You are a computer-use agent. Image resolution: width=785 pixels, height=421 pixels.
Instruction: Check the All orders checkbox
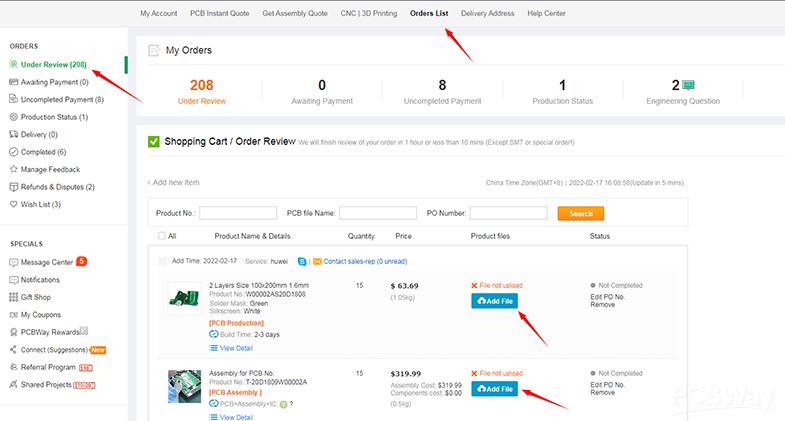(x=162, y=236)
